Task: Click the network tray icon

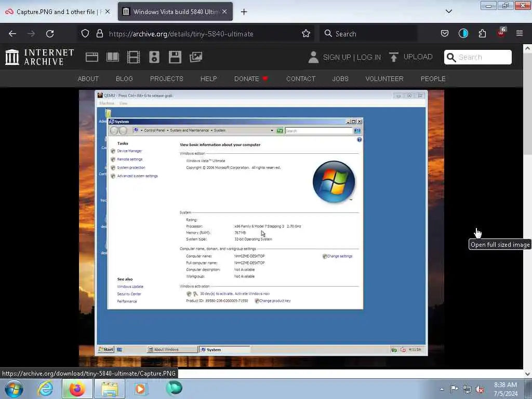Action: point(467,390)
